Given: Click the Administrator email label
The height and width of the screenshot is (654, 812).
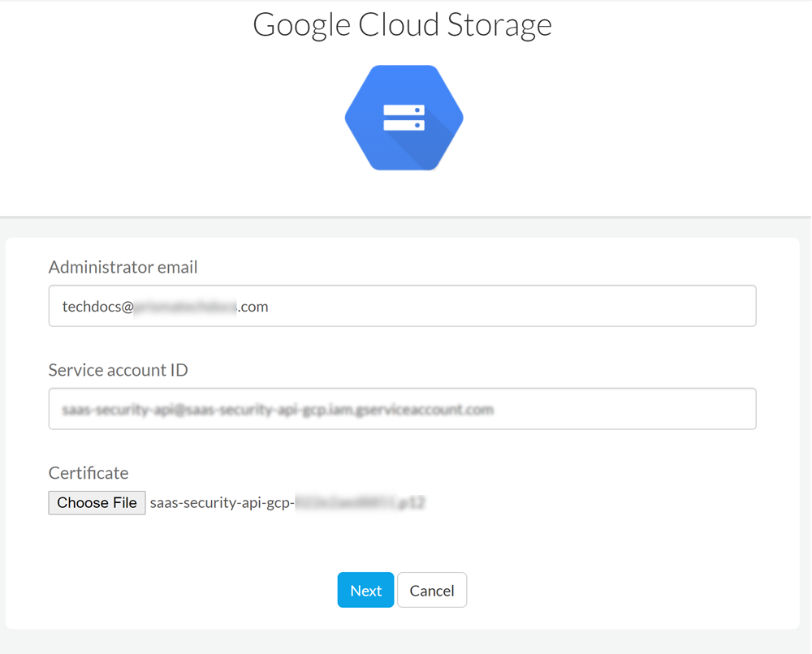Looking at the screenshot, I should coord(123,267).
